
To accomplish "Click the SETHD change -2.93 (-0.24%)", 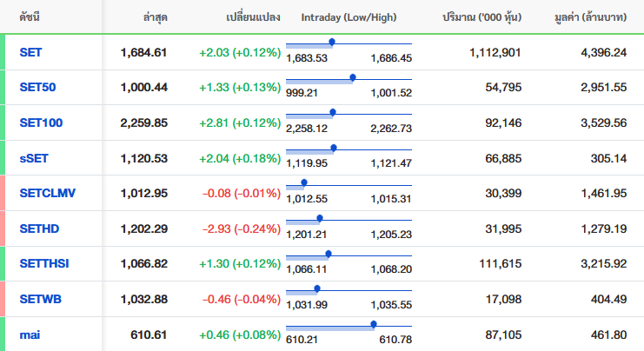I will [x=242, y=228].
